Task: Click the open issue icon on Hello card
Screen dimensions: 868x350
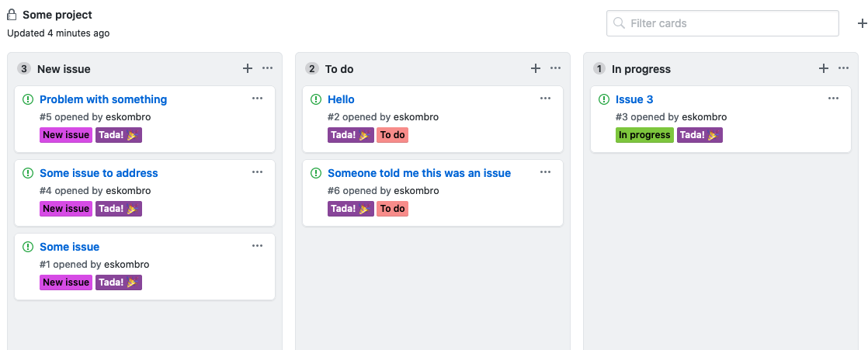Action: (315, 99)
